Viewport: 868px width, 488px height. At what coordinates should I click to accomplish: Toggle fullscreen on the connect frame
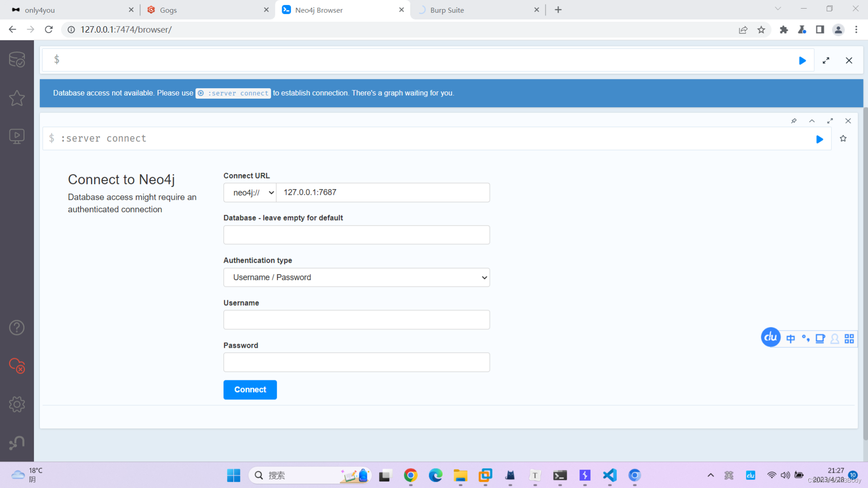[x=830, y=121]
